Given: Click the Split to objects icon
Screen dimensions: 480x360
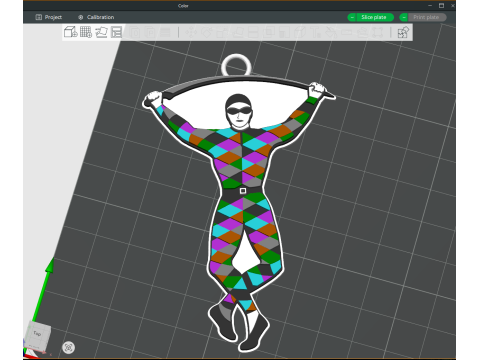Looking at the screenshot, I should pos(135,32).
